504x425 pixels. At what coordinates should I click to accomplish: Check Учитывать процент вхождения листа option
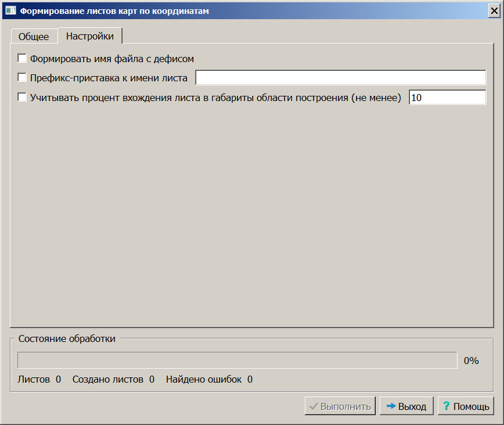click(x=23, y=98)
